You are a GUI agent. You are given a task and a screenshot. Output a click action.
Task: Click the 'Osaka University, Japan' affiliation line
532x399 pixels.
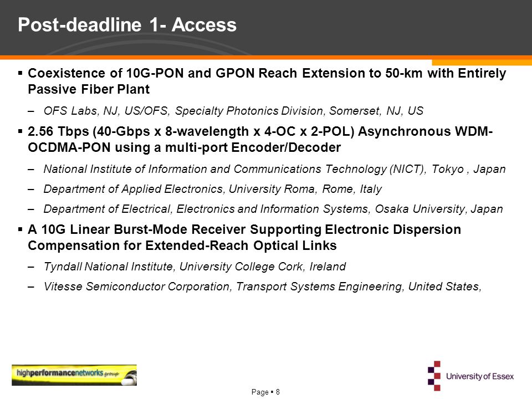click(x=273, y=209)
